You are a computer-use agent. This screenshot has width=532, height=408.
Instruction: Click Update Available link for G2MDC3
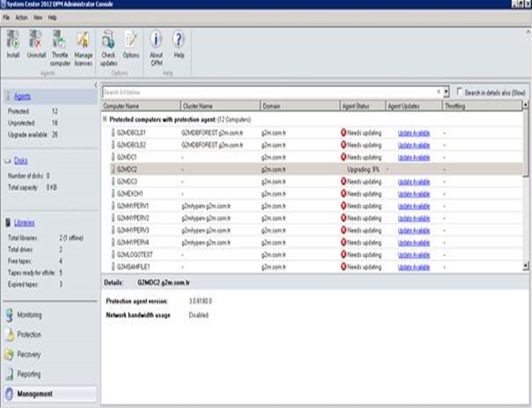click(x=413, y=182)
